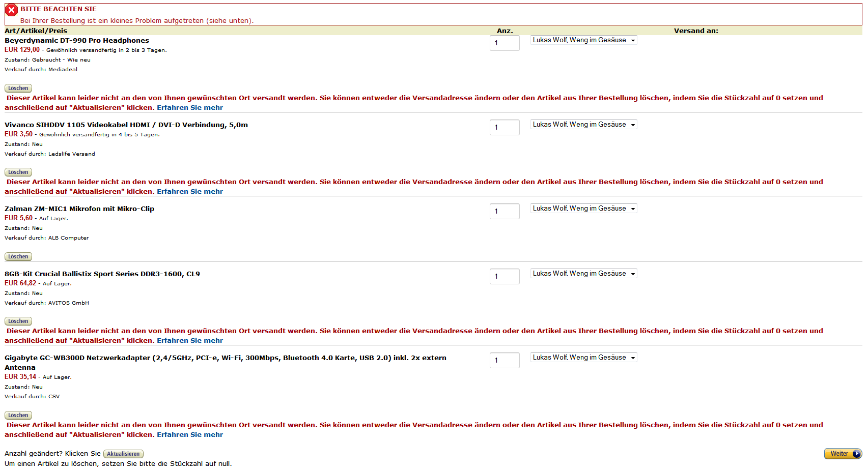Screen dimensions: 868x472
Task: Click 'Verkauf durch: ALB Computer' text
Action: [x=47, y=238]
